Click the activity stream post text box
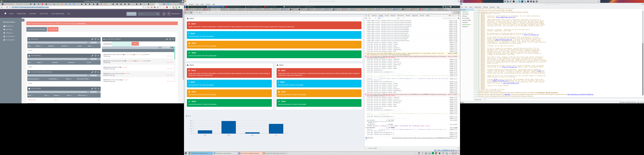This screenshot has height=155, width=644. 122,44
